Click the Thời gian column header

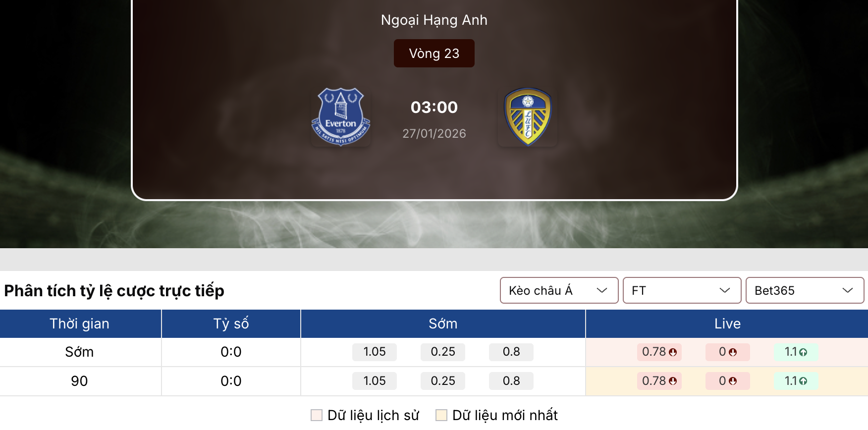pos(80,323)
